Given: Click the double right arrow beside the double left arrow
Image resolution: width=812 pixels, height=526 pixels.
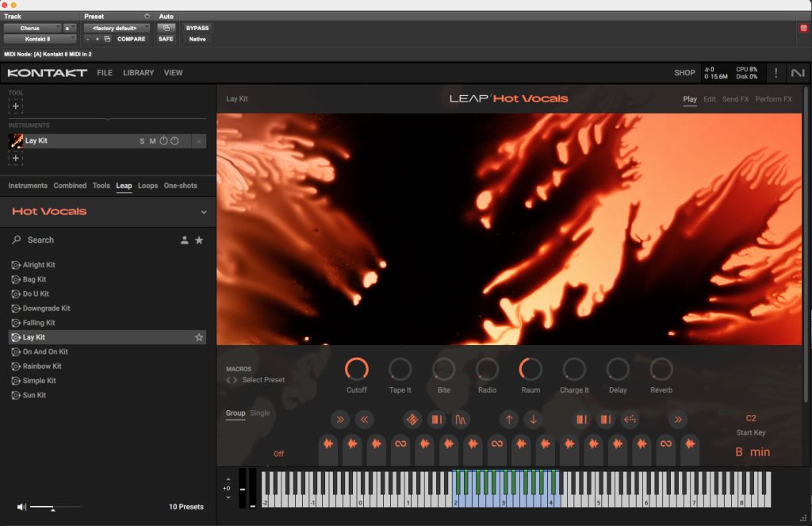Looking at the screenshot, I should point(339,420).
